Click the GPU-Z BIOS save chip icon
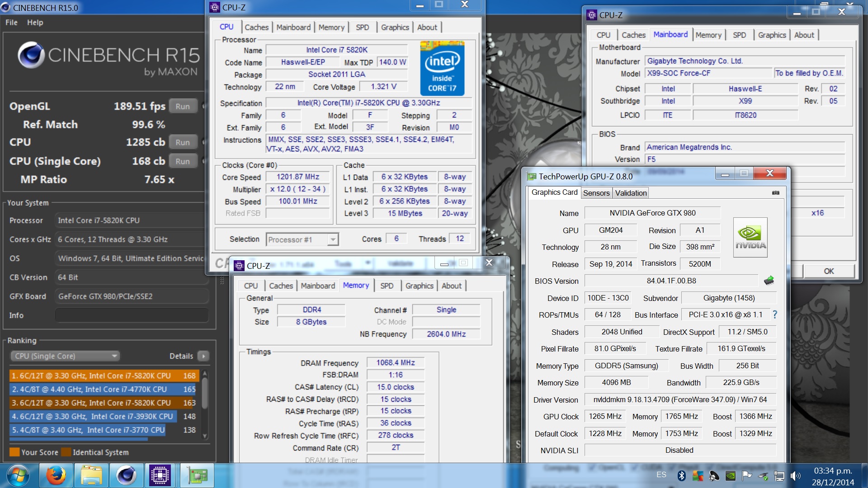 point(769,281)
